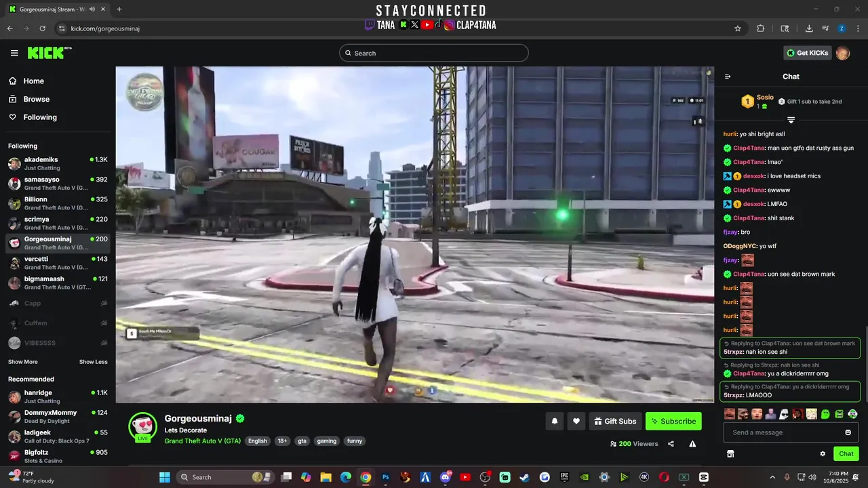Expand the list with Show More
Viewport: 868px width, 488px height.
pyautogui.click(x=23, y=362)
